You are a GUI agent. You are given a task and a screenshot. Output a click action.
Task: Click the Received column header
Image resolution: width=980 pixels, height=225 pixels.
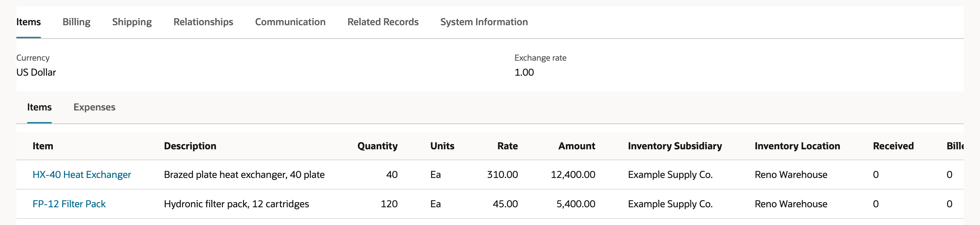tap(893, 146)
